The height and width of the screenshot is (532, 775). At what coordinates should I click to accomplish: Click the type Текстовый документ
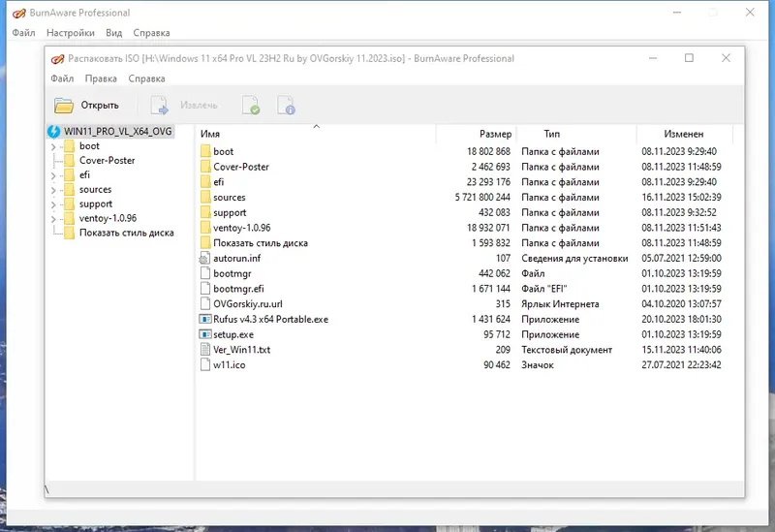tap(567, 350)
